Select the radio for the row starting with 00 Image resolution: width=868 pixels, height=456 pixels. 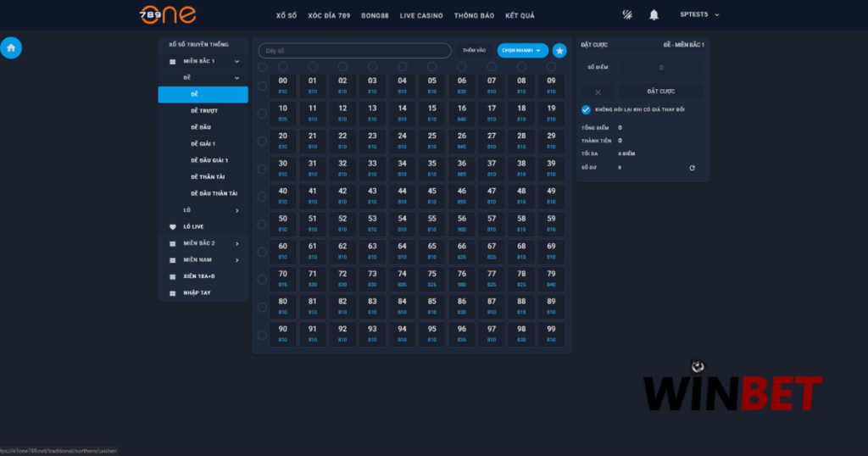tap(262, 86)
